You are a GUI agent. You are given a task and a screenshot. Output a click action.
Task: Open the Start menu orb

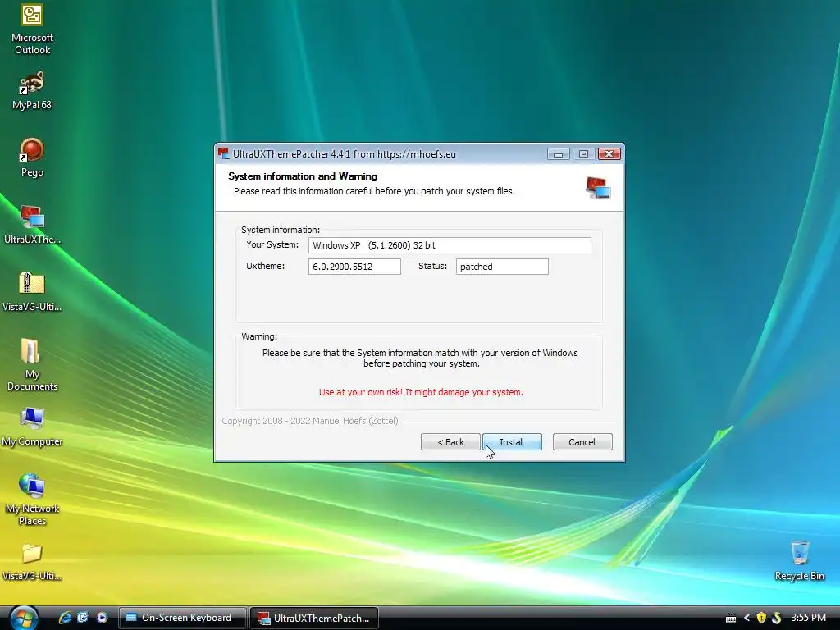pos(24,618)
